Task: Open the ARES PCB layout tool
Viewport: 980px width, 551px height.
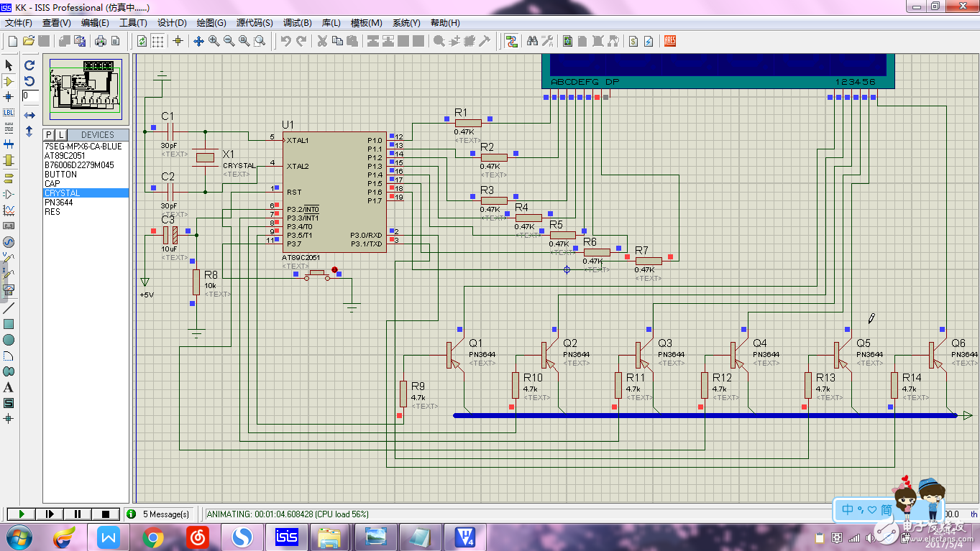Action: pos(670,41)
